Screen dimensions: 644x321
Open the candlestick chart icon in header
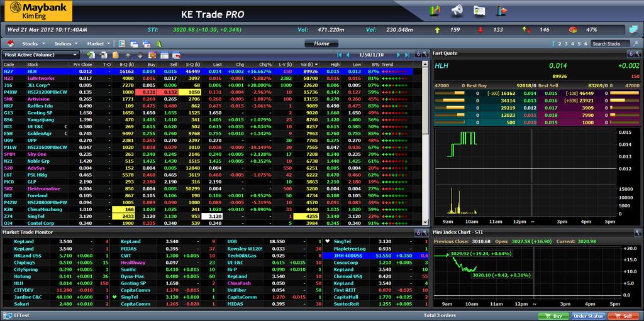[x=435, y=11]
